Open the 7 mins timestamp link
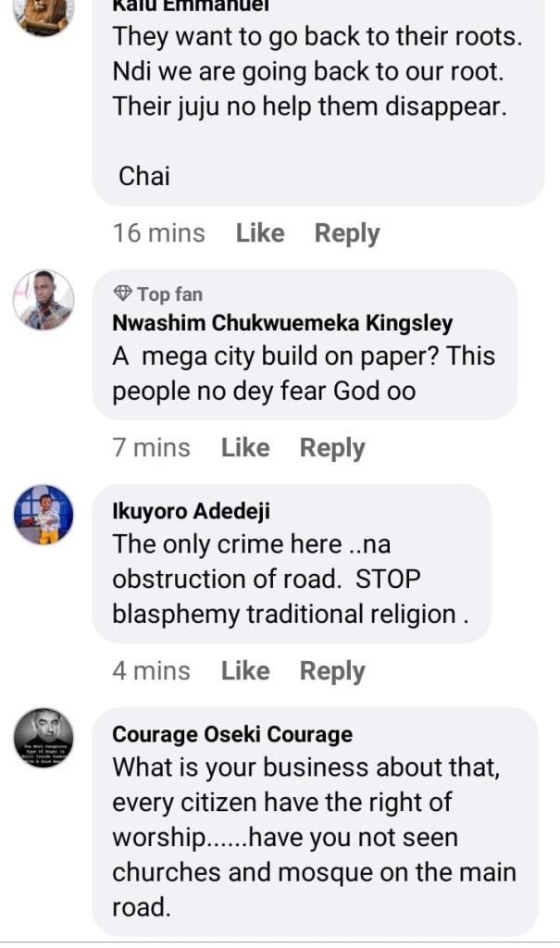 (x=151, y=448)
